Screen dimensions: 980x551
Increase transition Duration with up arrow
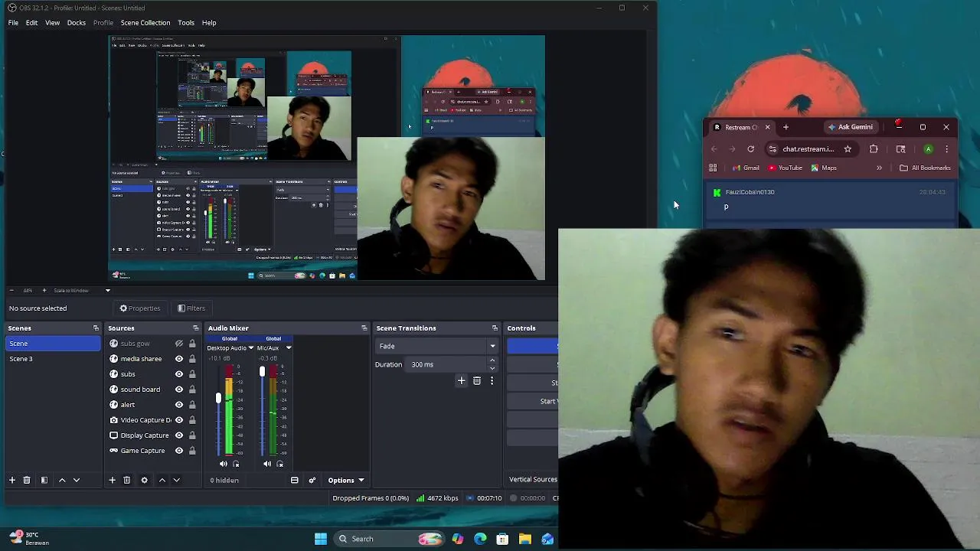(492, 360)
